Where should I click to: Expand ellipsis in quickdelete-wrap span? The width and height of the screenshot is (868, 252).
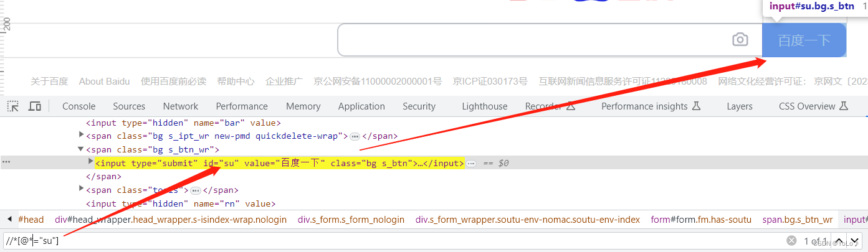(x=355, y=136)
